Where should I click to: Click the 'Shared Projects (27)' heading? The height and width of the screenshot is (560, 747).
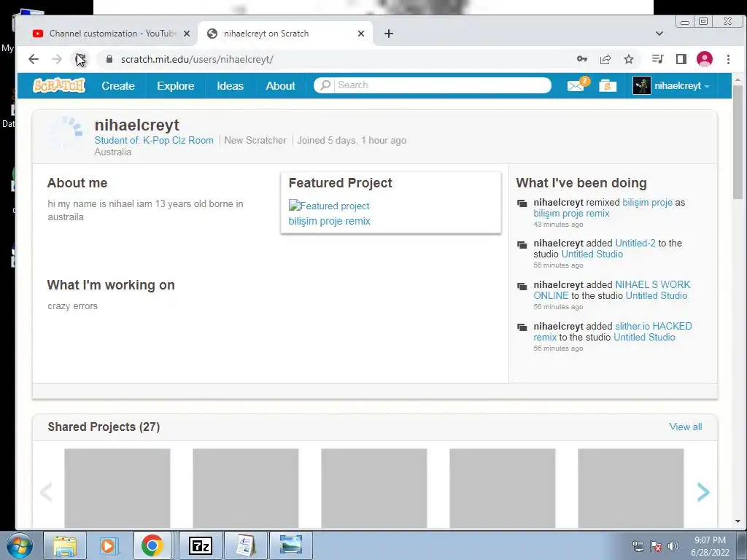104,427
